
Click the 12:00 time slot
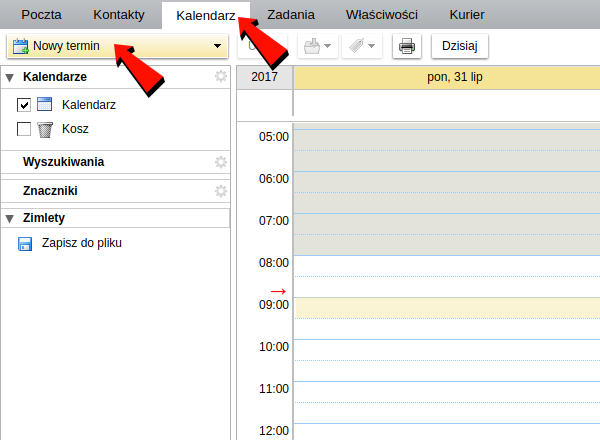coord(447,432)
